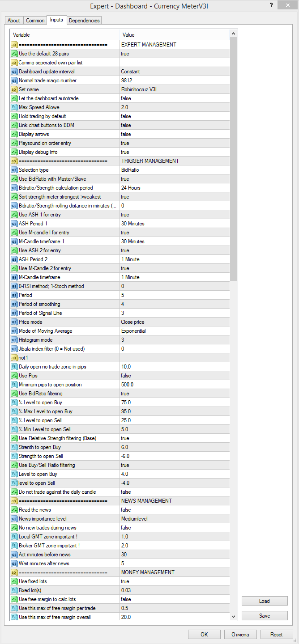Click the icon beside M-Candle timeframe 1

click(x=14, y=241)
